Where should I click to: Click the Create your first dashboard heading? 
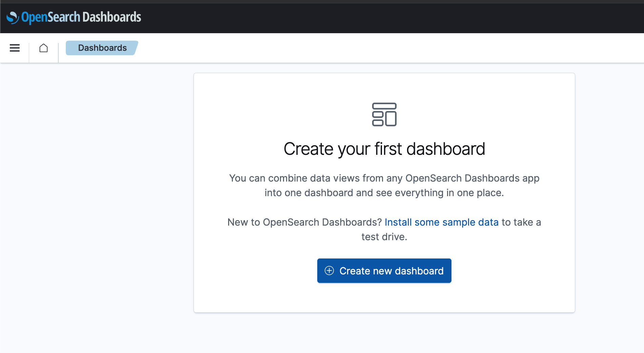point(384,149)
